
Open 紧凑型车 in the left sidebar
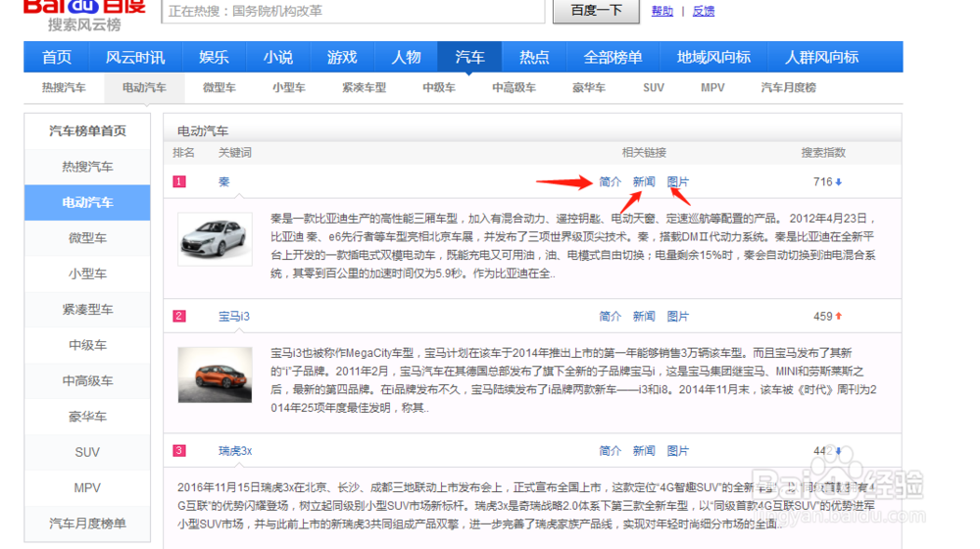(87, 309)
